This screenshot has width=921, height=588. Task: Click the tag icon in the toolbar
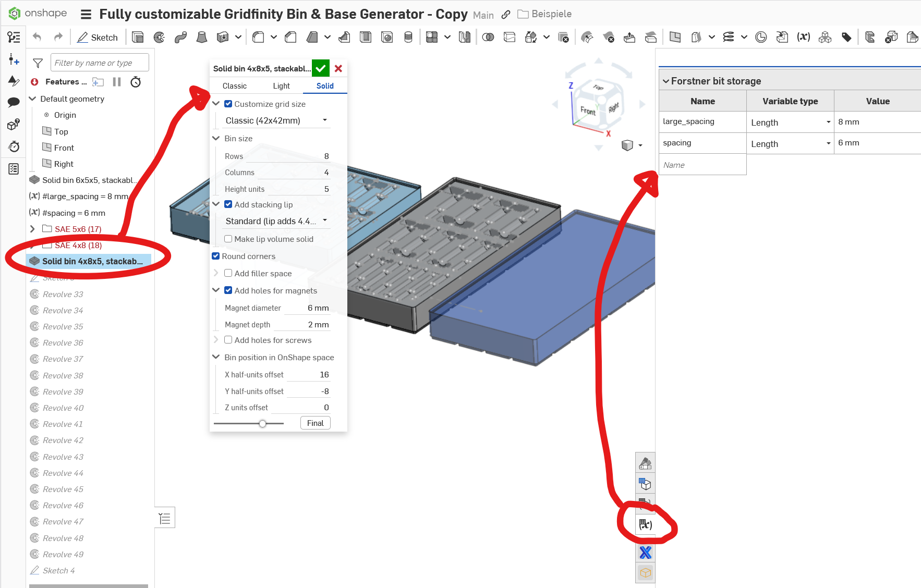(846, 37)
